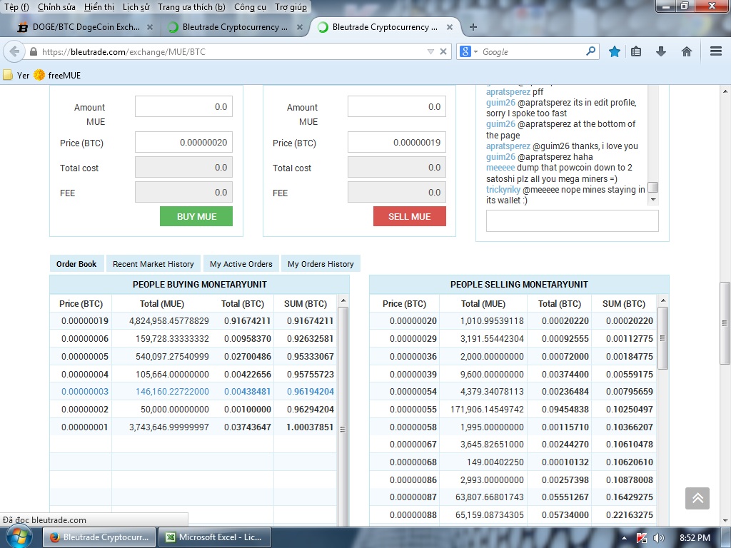756x548 pixels.
Task: Bookmark this page with the star icon
Action: [614, 51]
